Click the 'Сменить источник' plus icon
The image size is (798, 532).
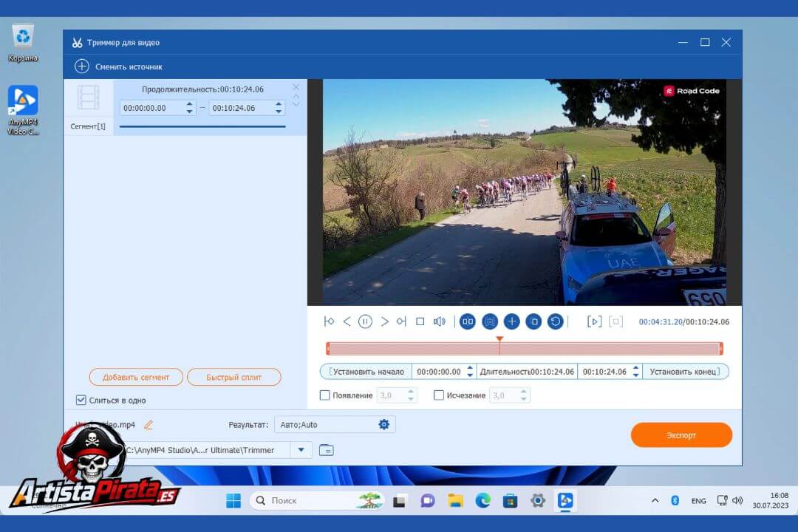tap(81, 66)
